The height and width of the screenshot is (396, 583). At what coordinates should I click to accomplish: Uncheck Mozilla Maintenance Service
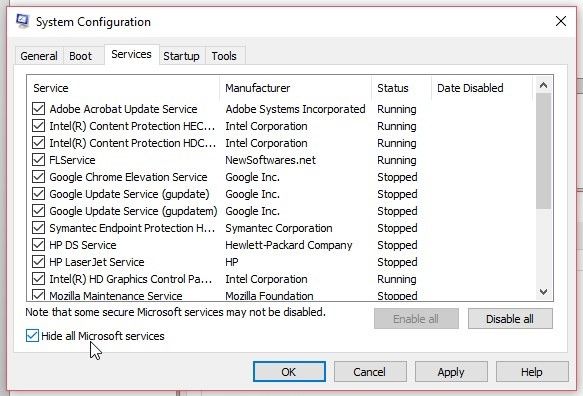click(x=38, y=295)
